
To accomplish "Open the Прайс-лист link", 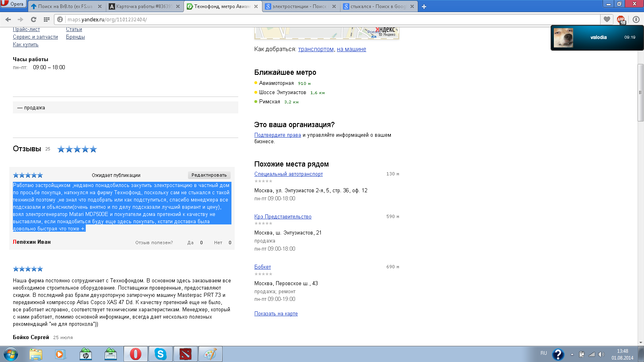I will pos(26,29).
